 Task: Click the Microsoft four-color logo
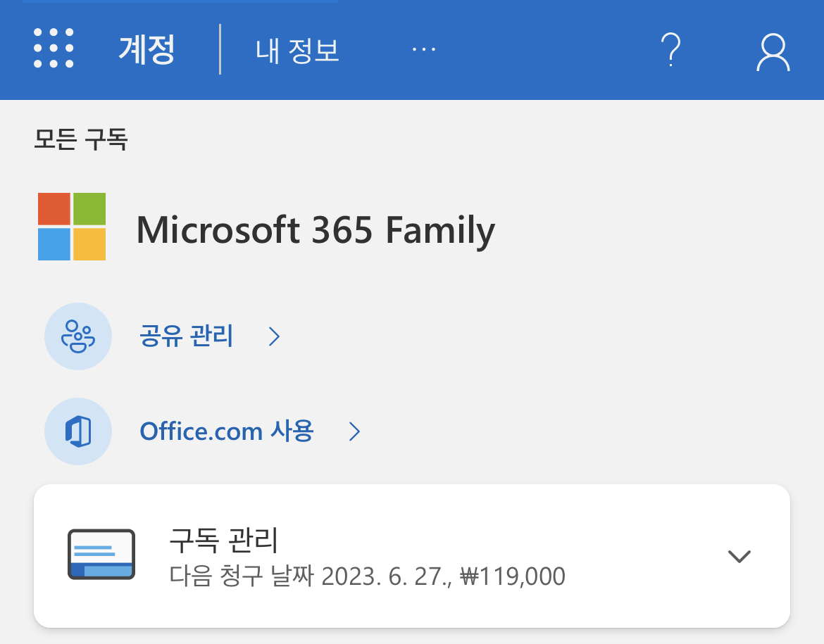pyautogui.click(x=72, y=227)
